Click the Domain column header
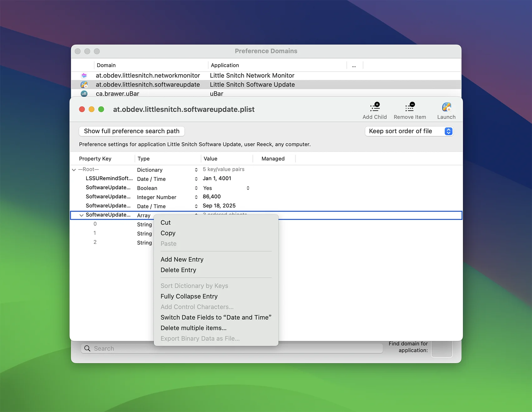Screen dimensions: 532x412 coord(151,65)
